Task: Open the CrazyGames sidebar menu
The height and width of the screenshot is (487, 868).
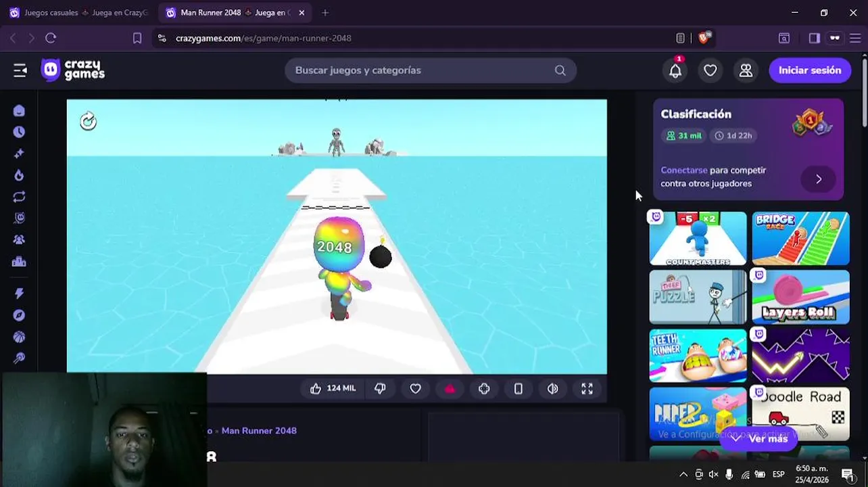Action: pyautogui.click(x=20, y=70)
